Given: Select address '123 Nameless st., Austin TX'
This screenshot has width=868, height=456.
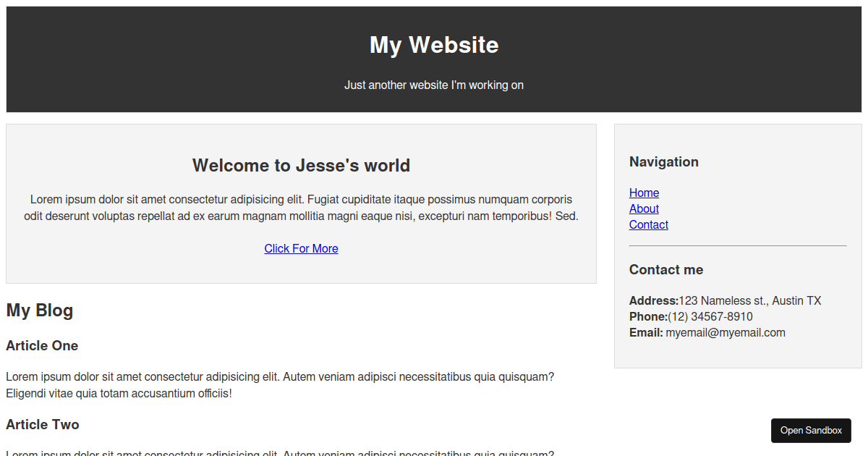Looking at the screenshot, I should click(x=750, y=301).
